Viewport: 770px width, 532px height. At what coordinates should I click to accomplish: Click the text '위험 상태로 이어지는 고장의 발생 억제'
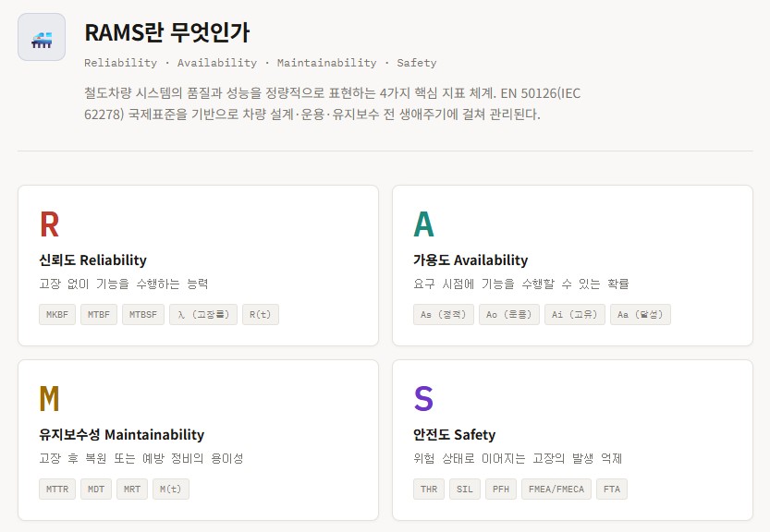pyautogui.click(x=518, y=458)
